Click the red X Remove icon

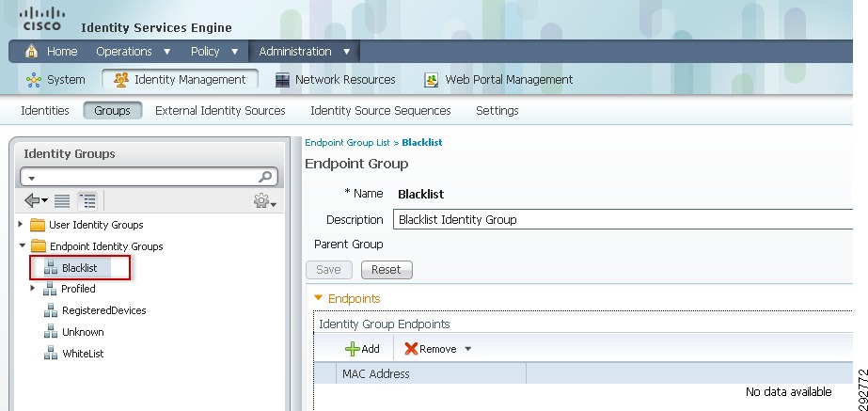[411, 349]
